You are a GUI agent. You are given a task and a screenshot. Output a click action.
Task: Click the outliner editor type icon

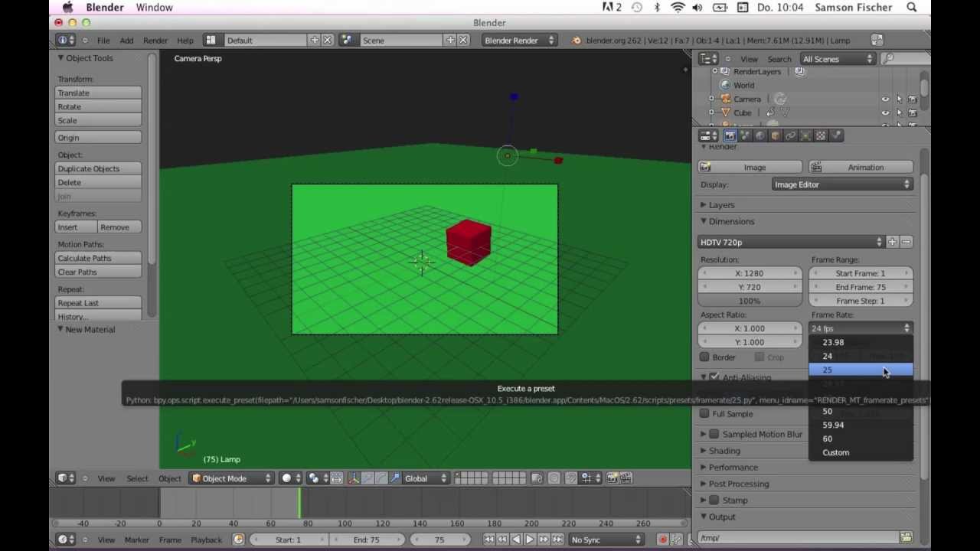pyautogui.click(x=708, y=59)
